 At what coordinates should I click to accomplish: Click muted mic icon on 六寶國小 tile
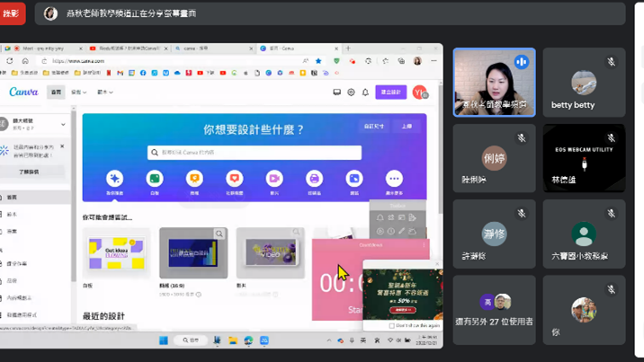611,213
